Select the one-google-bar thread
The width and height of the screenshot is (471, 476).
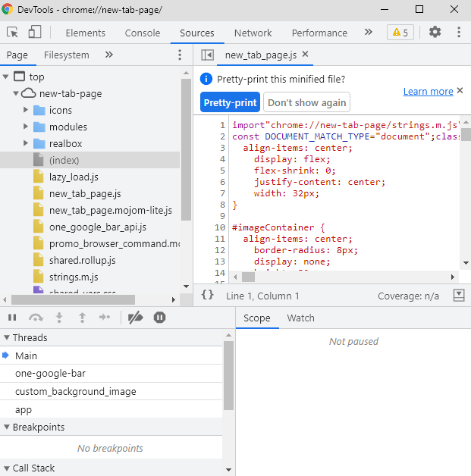click(111, 374)
